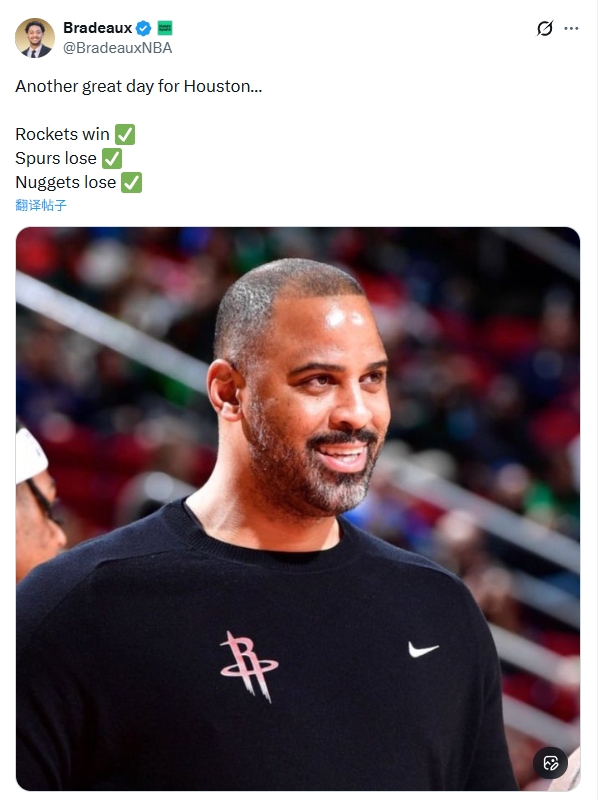Click the blue verified badge
The height and width of the screenshot is (801, 599).
[144, 28]
